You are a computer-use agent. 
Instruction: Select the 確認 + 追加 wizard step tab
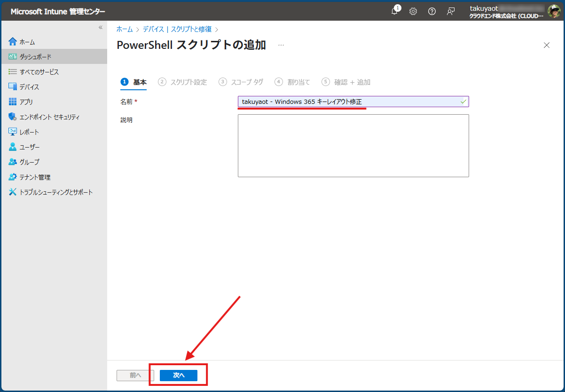346,82
